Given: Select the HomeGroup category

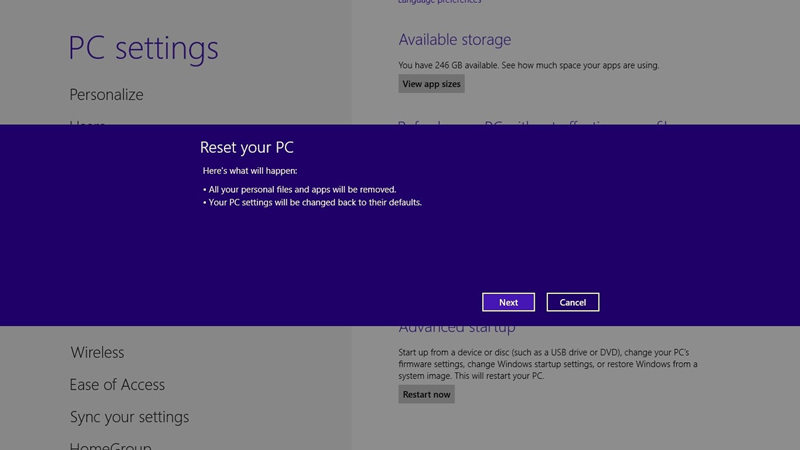Looking at the screenshot, I should coord(110,445).
